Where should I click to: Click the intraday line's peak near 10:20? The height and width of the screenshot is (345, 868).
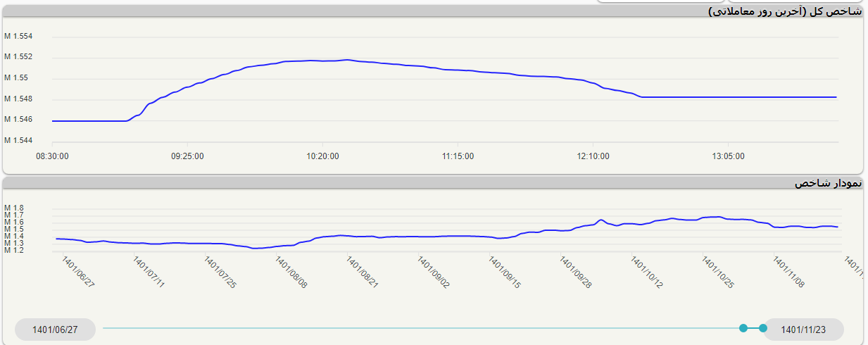click(x=346, y=60)
